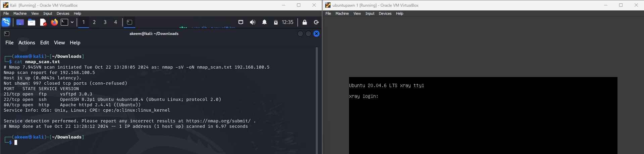This screenshot has height=154, width=644.
Task: Open Help menu in ubuntupawn 1 window
Action: pos(400,13)
